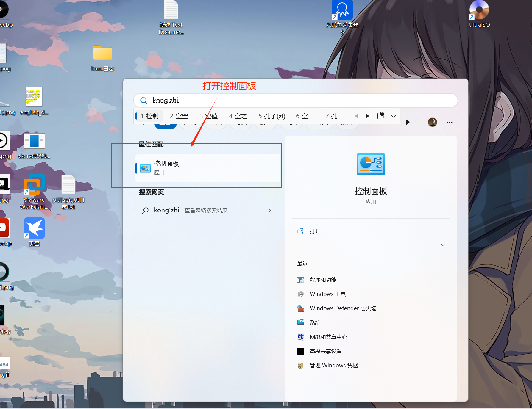
Task: Open IME emoji panel heart icon
Action: pyautogui.click(x=380, y=116)
